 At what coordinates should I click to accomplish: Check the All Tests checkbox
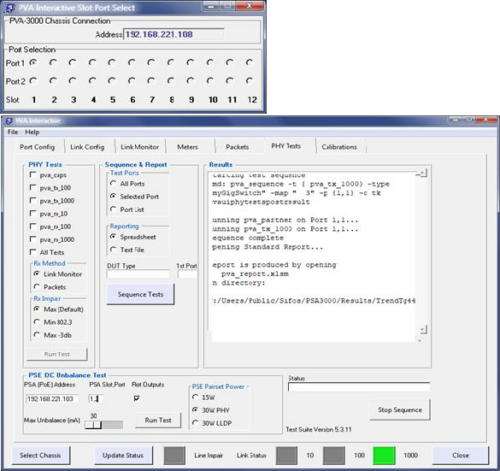(x=33, y=252)
